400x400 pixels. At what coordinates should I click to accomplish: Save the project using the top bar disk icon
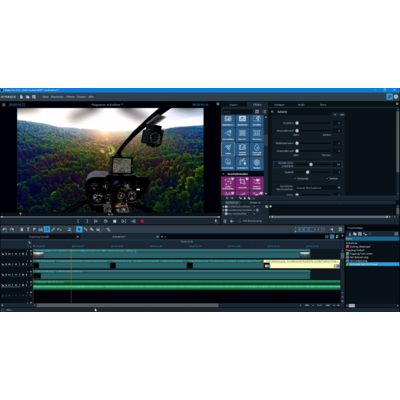tap(34, 97)
